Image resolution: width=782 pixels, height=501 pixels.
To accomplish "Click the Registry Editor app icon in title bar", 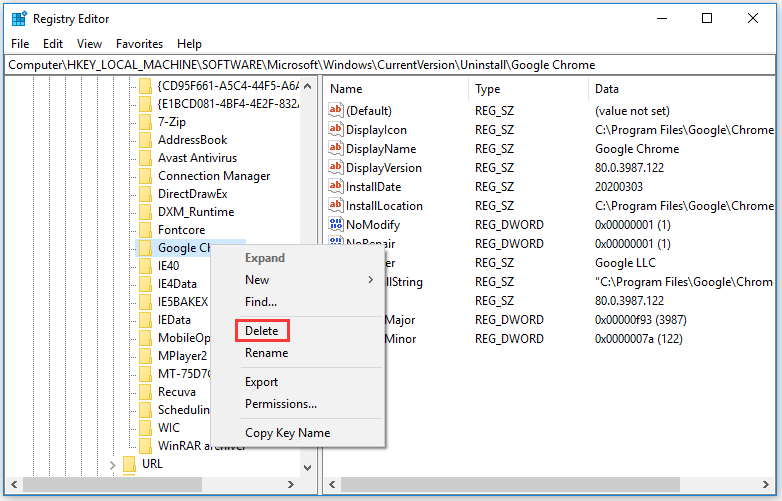I will (19, 18).
